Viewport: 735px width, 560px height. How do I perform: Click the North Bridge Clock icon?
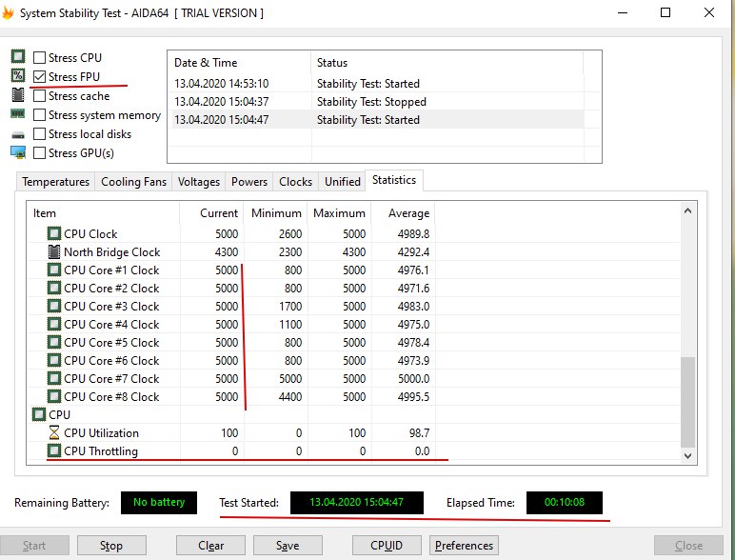coord(54,251)
